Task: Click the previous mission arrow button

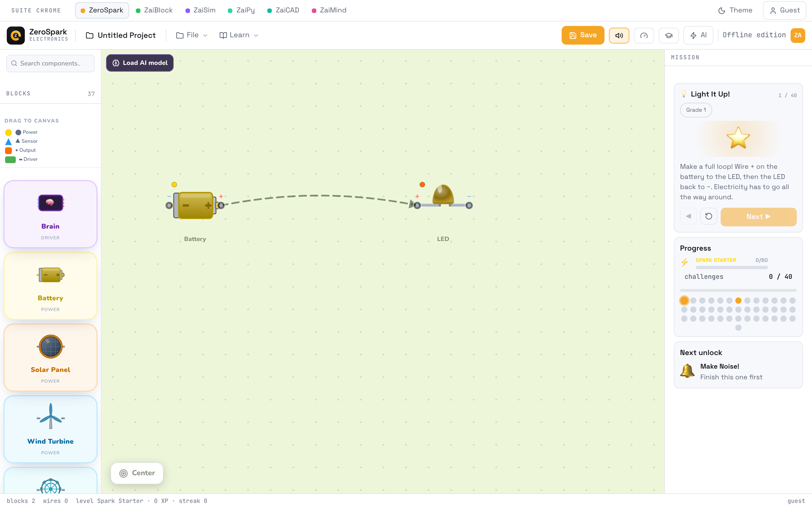Action: coord(689,216)
